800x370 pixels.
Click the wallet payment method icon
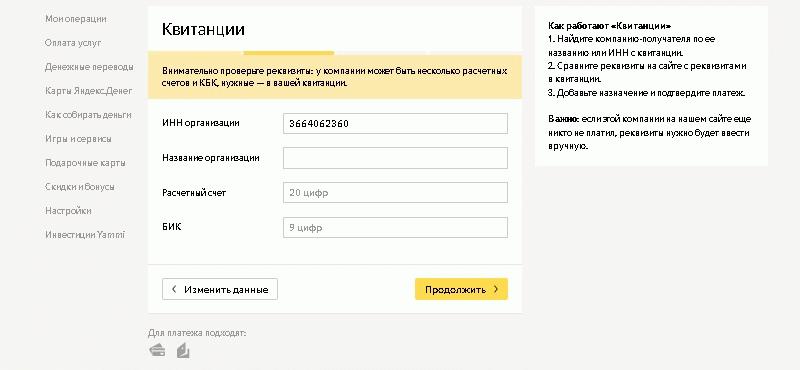(x=183, y=350)
